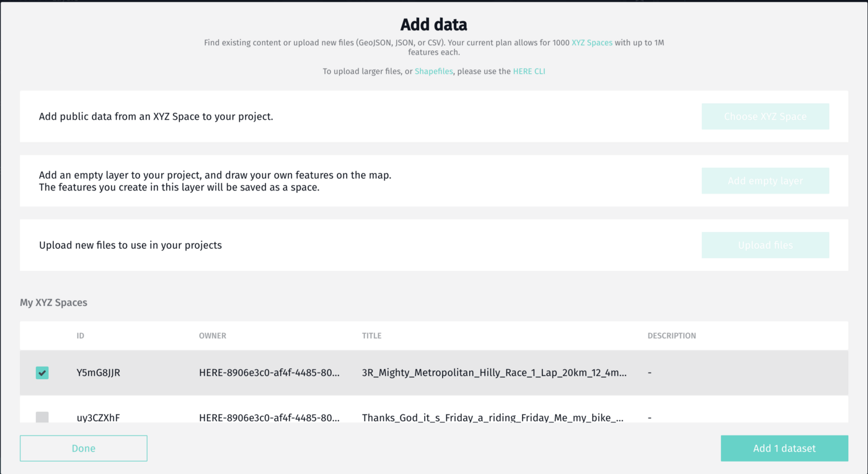Uncheck the Y5mG8JJR space checkbox
The height and width of the screenshot is (474, 868).
(x=42, y=373)
